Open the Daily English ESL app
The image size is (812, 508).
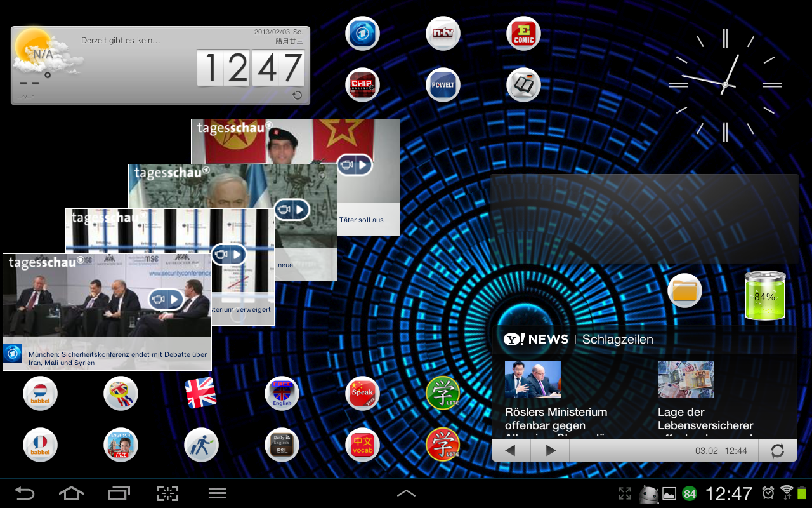tap(282, 444)
